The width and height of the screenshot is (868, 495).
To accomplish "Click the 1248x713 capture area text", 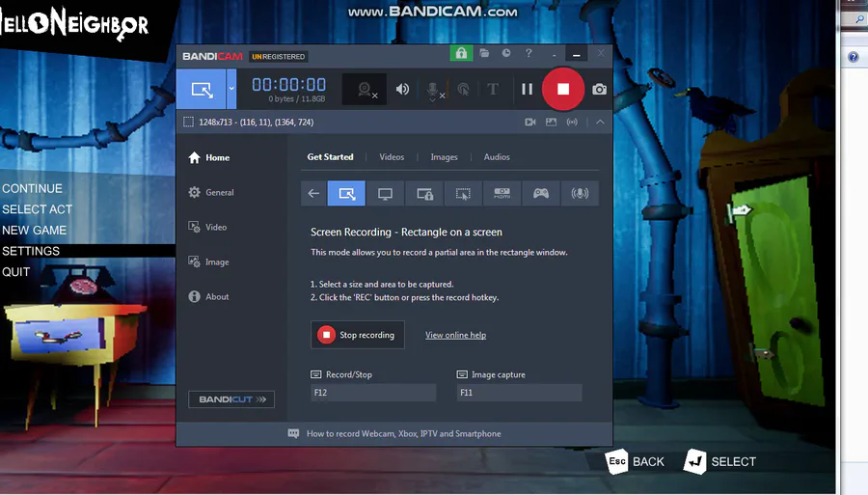I will [x=257, y=122].
